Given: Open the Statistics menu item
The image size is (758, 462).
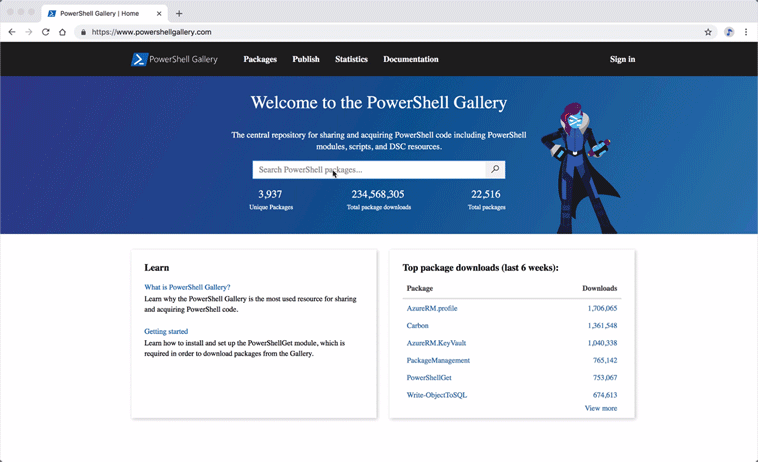Looking at the screenshot, I should tap(351, 59).
